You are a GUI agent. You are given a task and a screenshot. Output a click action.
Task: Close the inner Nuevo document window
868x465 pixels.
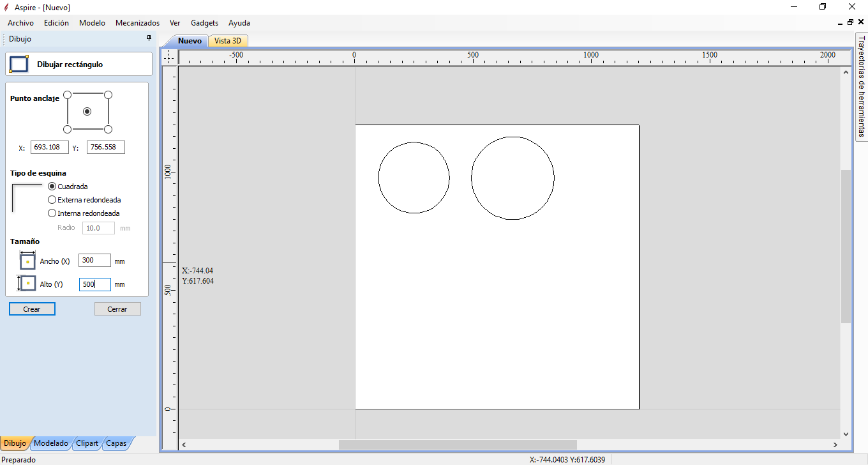(x=860, y=22)
